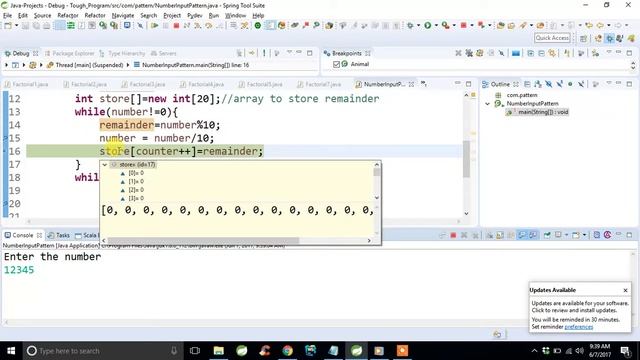Click the New file wizard icon
The height and width of the screenshot is (360, 640).
(8, 26)
